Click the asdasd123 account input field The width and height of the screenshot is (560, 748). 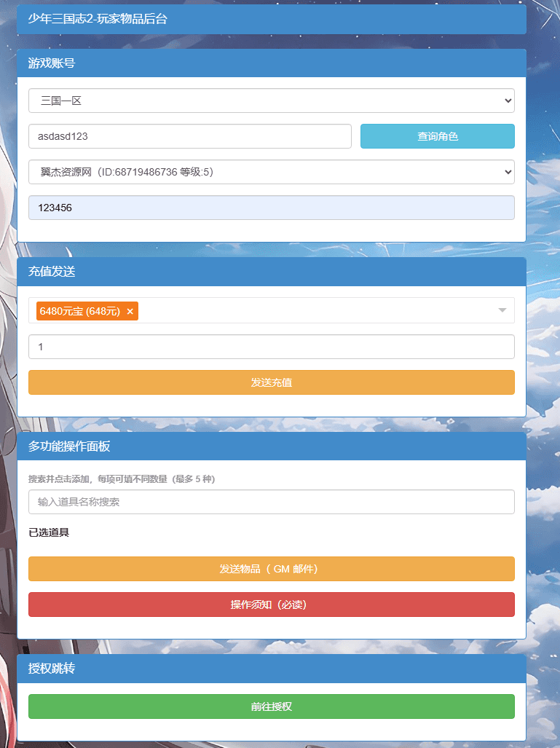click(190, 136)
